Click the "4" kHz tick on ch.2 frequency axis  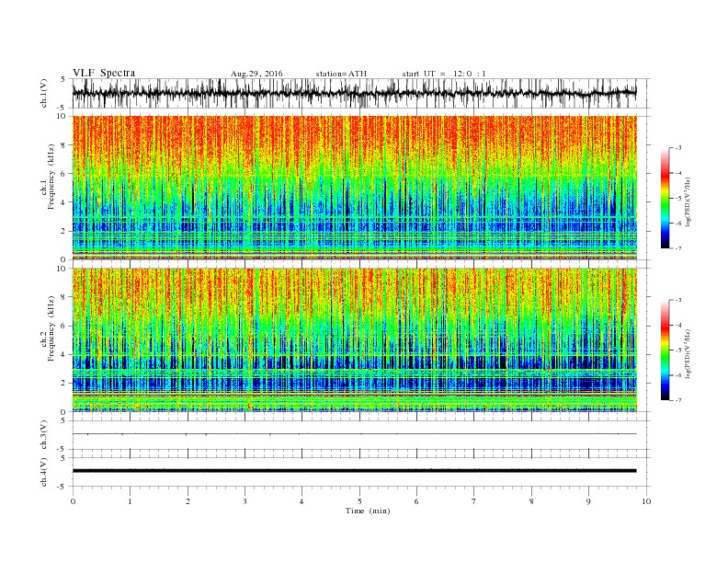point(63,355)
